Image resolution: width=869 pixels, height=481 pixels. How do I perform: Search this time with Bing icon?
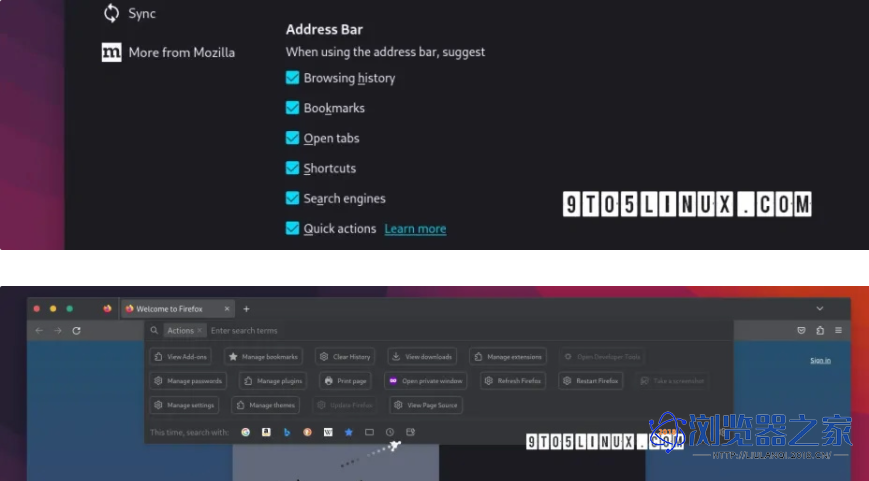tap(287, 432)
